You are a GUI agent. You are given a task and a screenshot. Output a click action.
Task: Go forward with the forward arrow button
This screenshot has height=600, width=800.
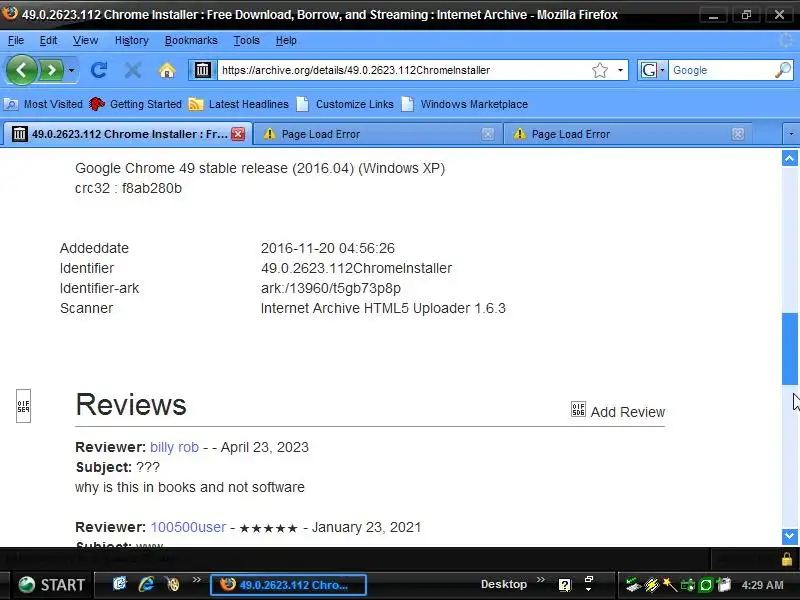point(51,70)
